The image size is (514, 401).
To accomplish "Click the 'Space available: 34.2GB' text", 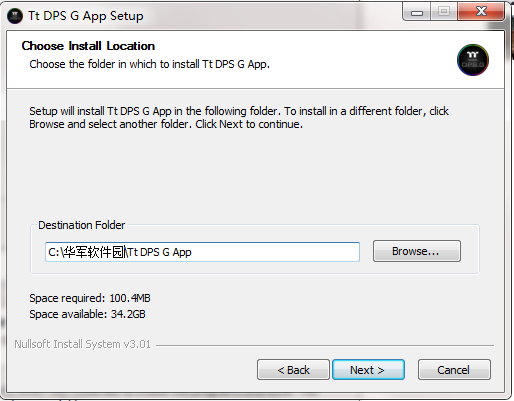I will [x=87, y=314].
